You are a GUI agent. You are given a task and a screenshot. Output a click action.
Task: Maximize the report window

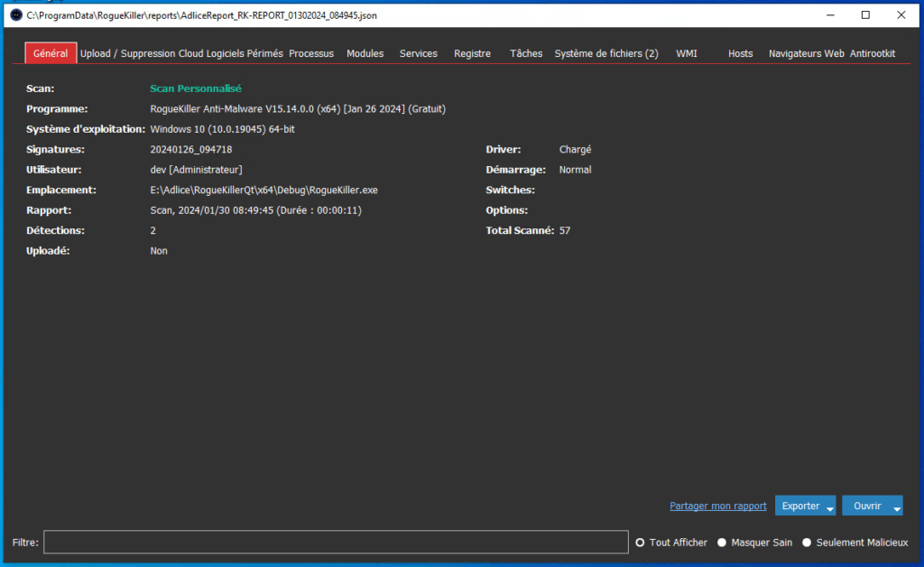click(x=865, y=15)
